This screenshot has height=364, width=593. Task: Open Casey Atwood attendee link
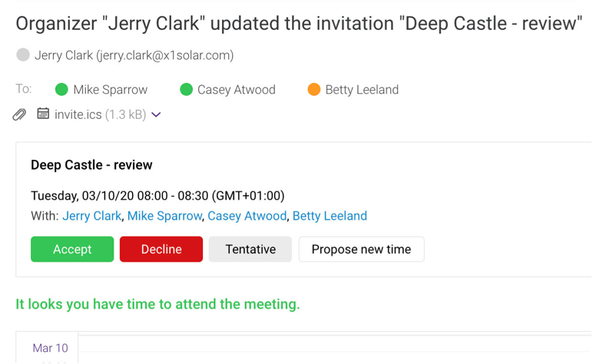click(247, 216)
